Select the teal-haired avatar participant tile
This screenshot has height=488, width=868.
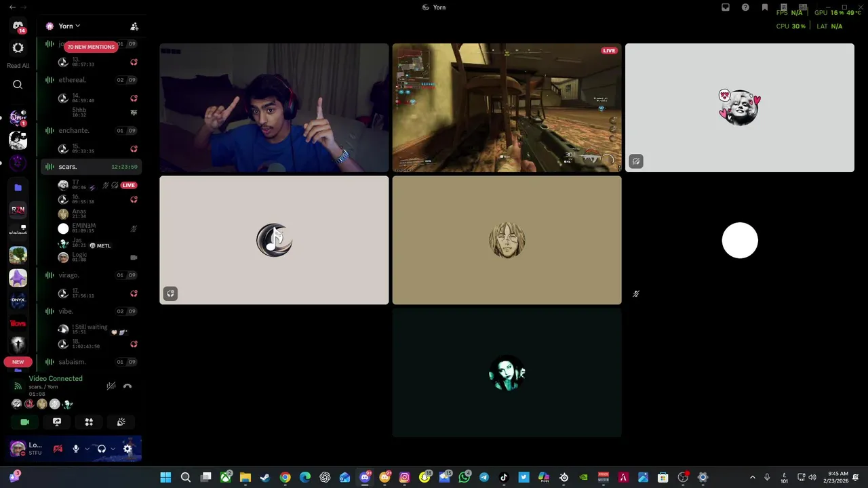[507, 373]
